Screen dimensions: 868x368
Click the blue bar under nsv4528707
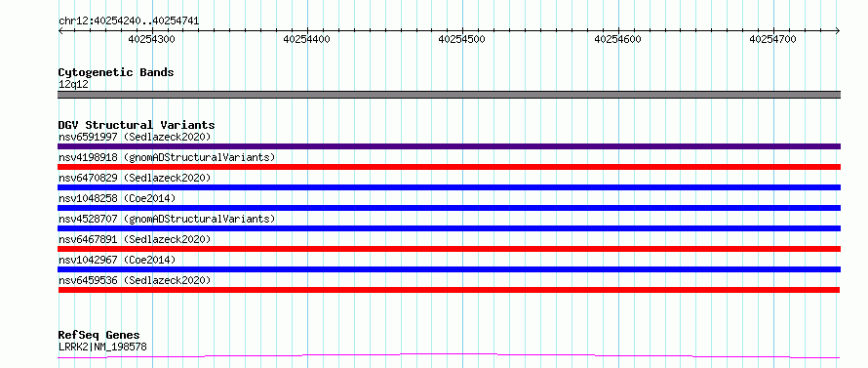click(x=449, y=228)
